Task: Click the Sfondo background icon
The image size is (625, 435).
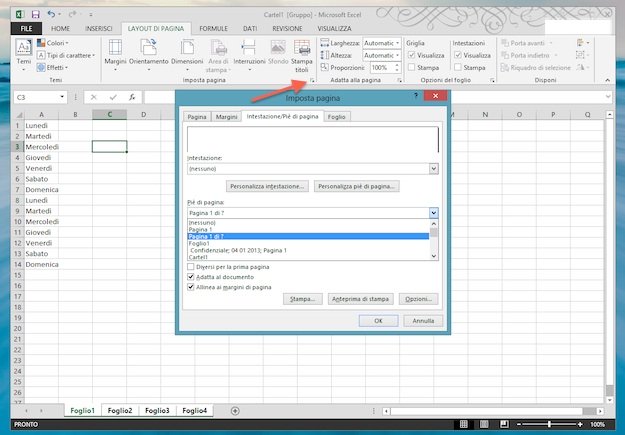Action: click(x=278, y=47)
